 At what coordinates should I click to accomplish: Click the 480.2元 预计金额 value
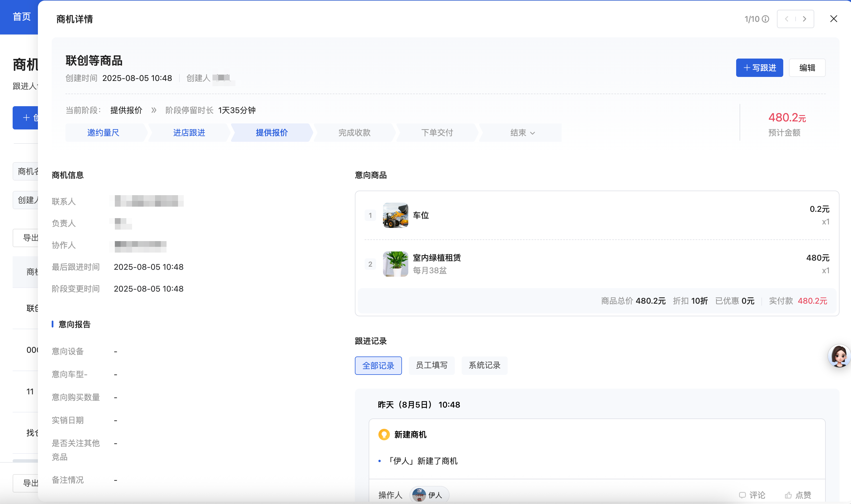(x=787, y=117)
